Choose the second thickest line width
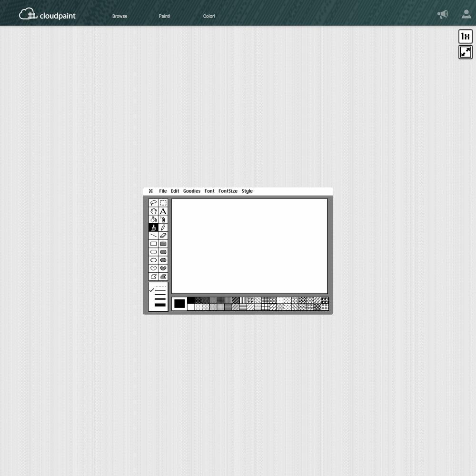Image resolution: width=476 pixels, height=476 pixels. [x=160, y=299]
